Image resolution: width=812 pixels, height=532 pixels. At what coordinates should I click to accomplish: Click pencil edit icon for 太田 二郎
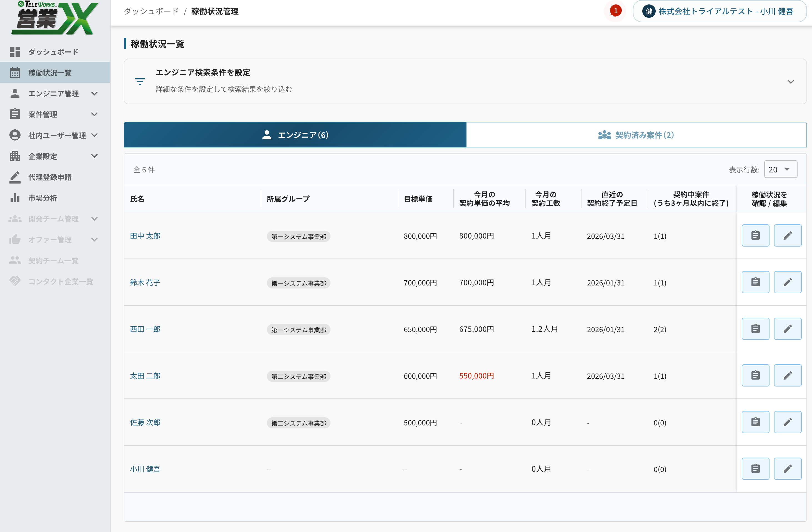pos(787,375)
